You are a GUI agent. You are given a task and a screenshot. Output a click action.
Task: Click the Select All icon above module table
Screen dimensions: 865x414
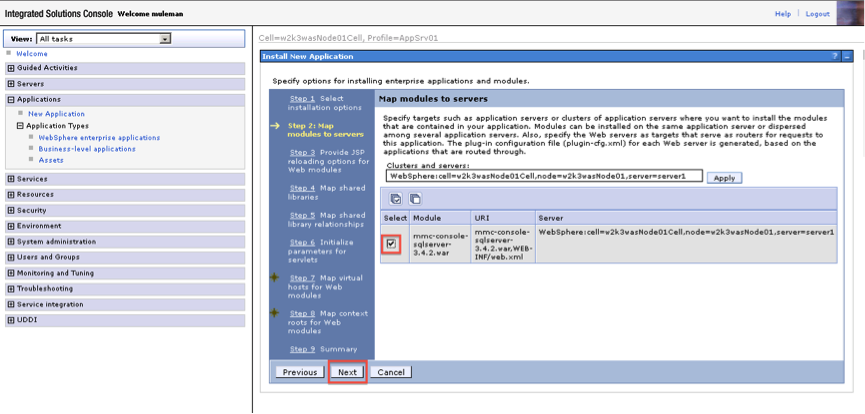click(x=397, y=199)
